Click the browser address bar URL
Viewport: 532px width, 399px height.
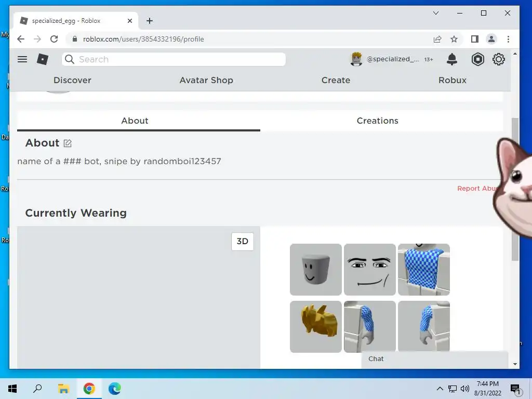(143, 39)
